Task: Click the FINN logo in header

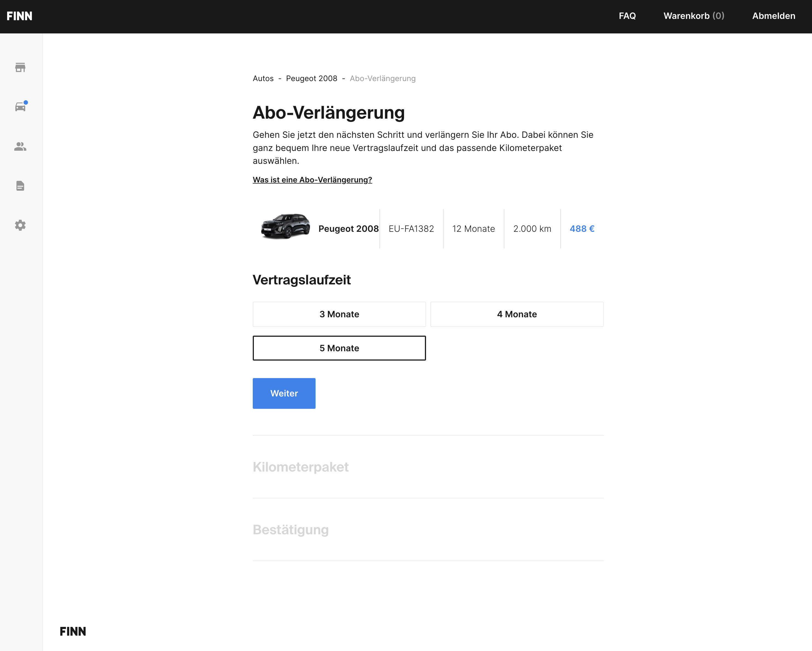Action: pos(19,16)
